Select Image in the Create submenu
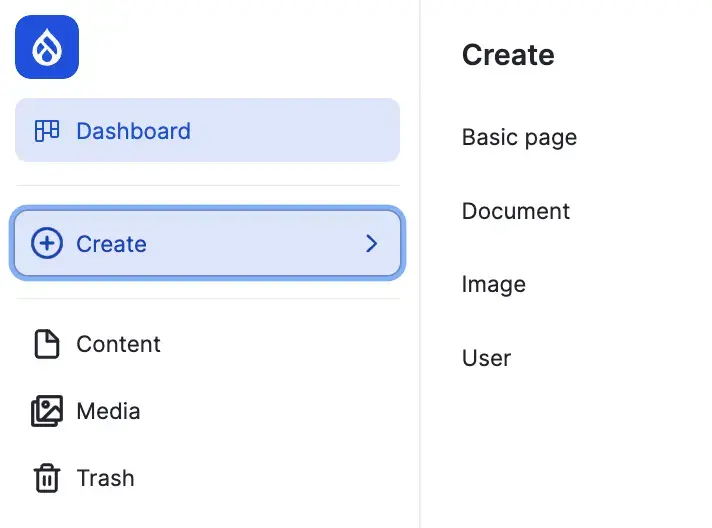 tap(493, 285)
